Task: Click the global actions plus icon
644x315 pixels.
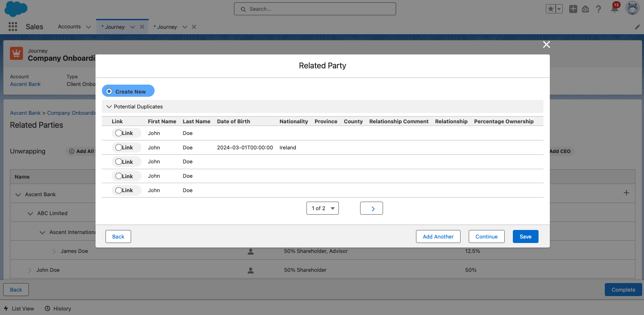Action: click(x=573, y=9)
